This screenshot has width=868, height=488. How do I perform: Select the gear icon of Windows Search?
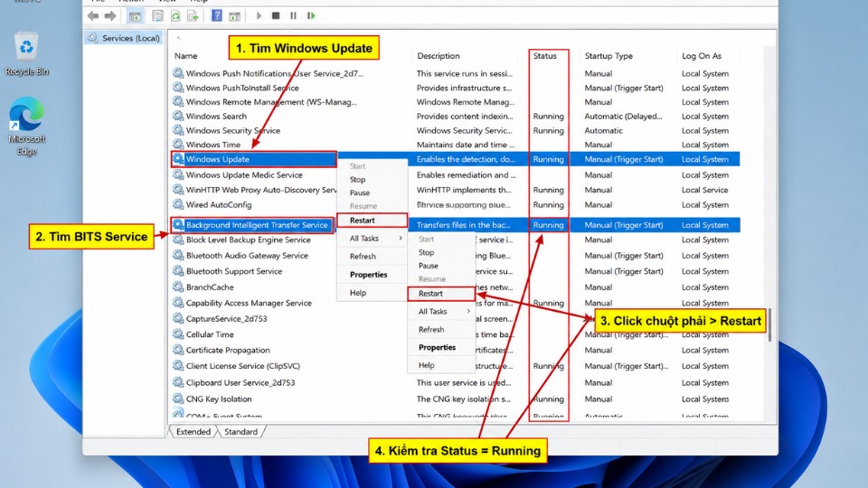pyautogui.click(x=178, y=116)
